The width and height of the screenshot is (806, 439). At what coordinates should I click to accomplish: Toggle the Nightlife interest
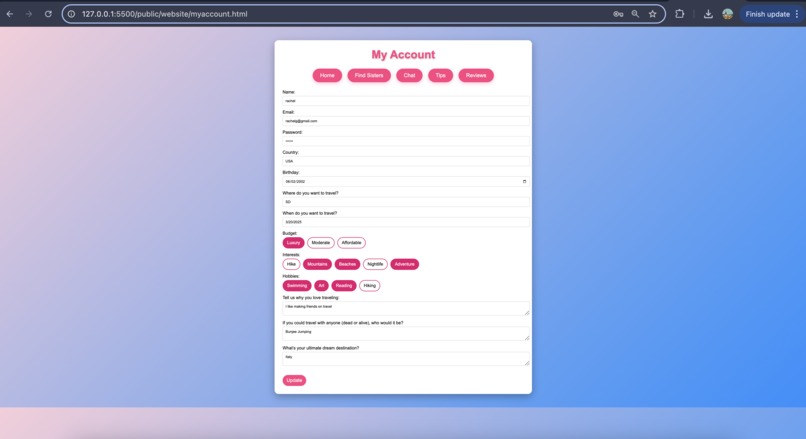[375, 264]
